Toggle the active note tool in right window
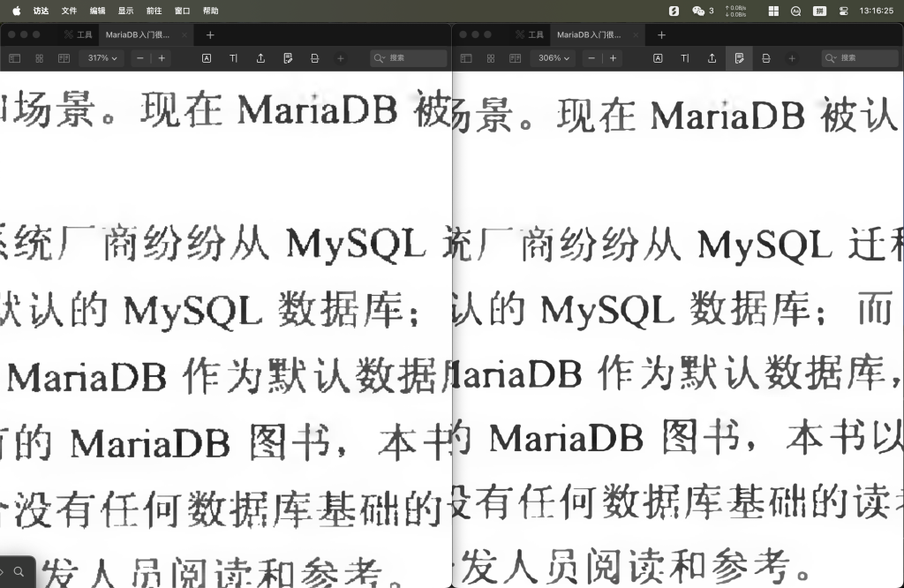 tap(739, 58)
